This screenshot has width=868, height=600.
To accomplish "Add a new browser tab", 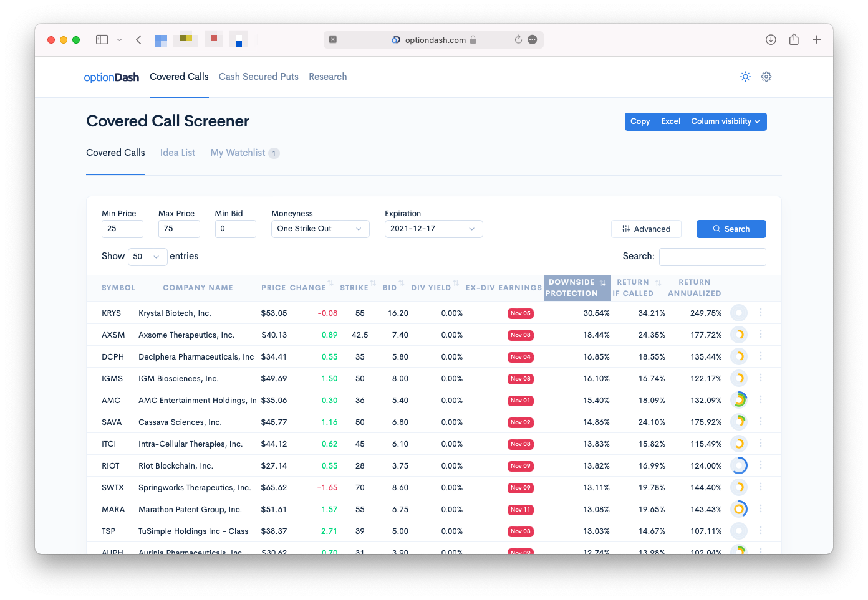I will pyautogui.click(x=817, y=40).
